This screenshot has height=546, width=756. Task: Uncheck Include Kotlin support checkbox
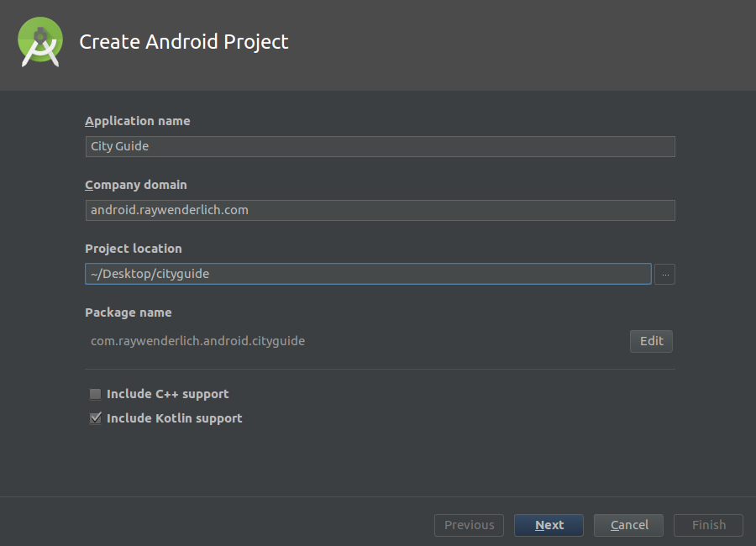[96, 418]
